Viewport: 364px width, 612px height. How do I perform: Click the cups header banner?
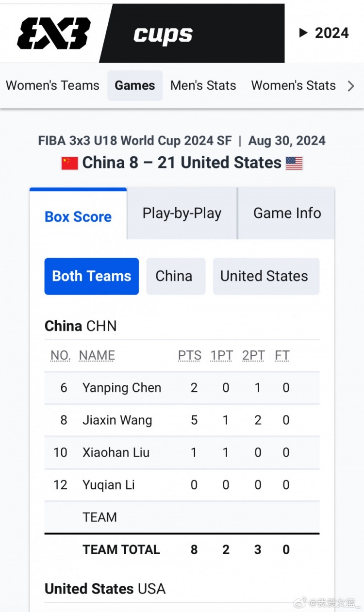(192, 33)
